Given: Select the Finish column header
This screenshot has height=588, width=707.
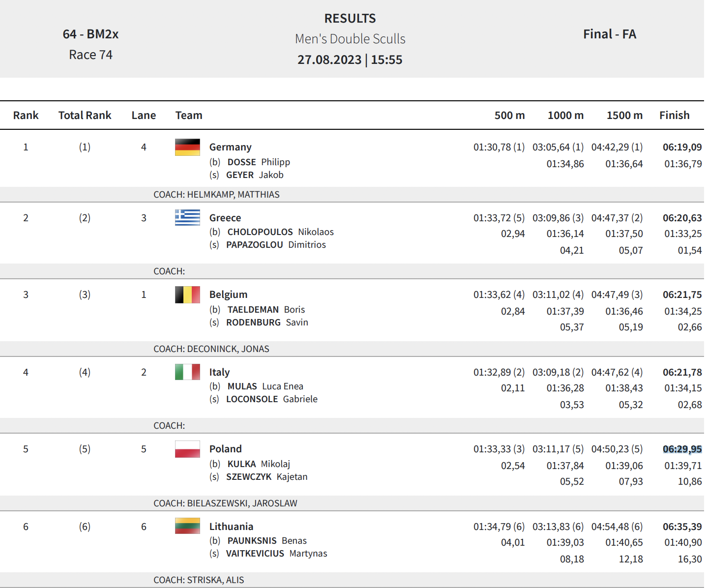Looking at the screenshot, I should pos(674,115).
